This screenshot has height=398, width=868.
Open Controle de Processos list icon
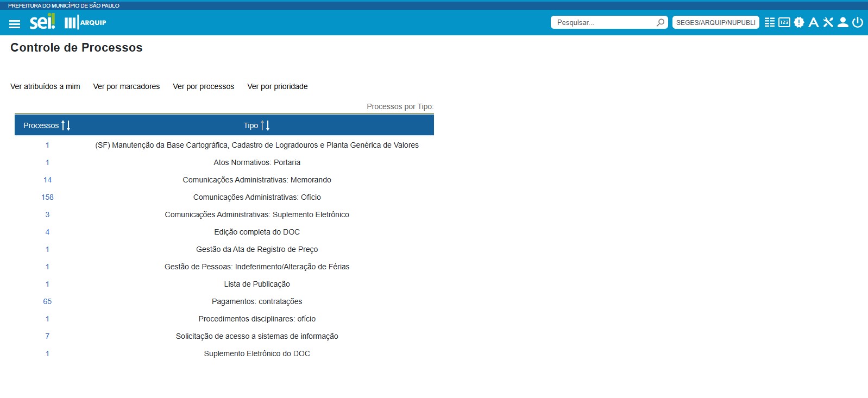click(770, 22)
